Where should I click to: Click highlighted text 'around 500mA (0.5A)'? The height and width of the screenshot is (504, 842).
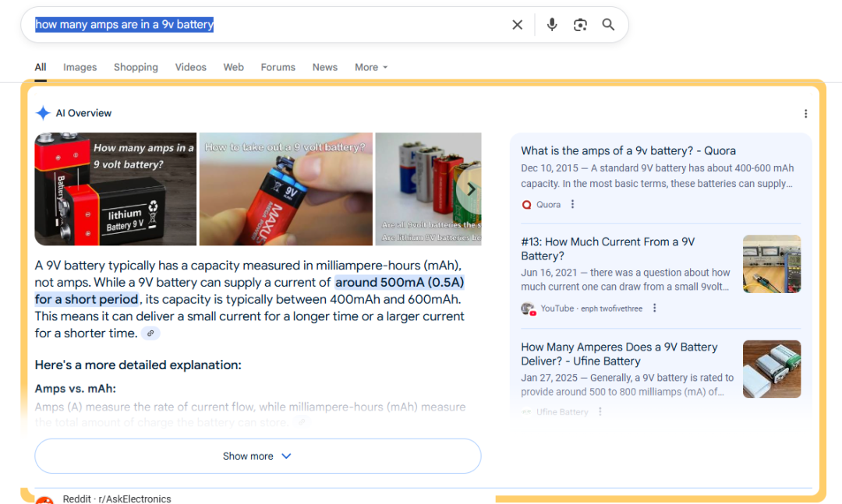[x=399, y=282]
